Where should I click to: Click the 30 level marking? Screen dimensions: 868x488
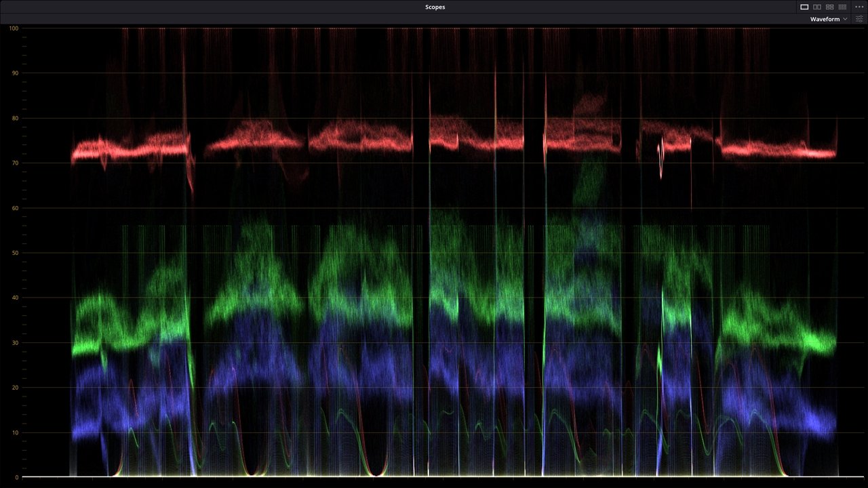[x=14, y=343]
